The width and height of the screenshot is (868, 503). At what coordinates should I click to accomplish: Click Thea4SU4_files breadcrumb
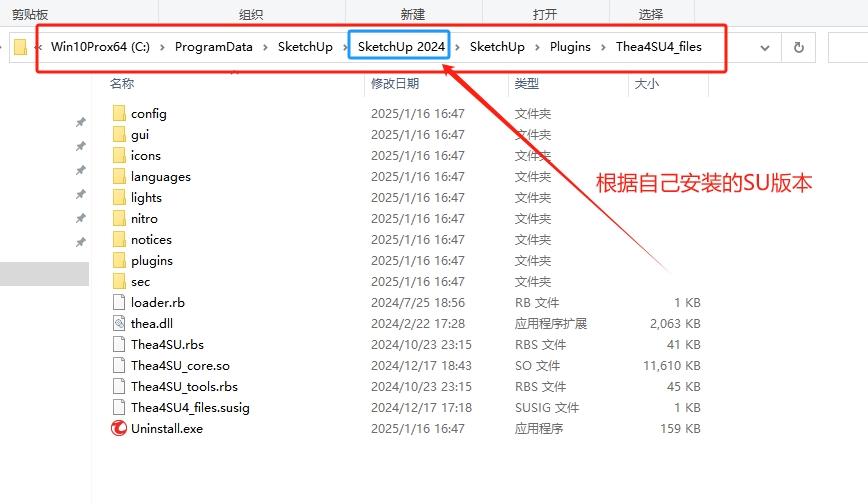pos(659,47)
